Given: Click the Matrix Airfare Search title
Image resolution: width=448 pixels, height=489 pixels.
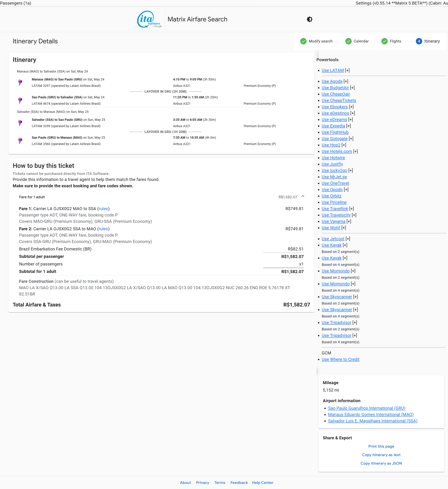Looking at the screenshot, I should pyautogui.click(x=197, y=19).
